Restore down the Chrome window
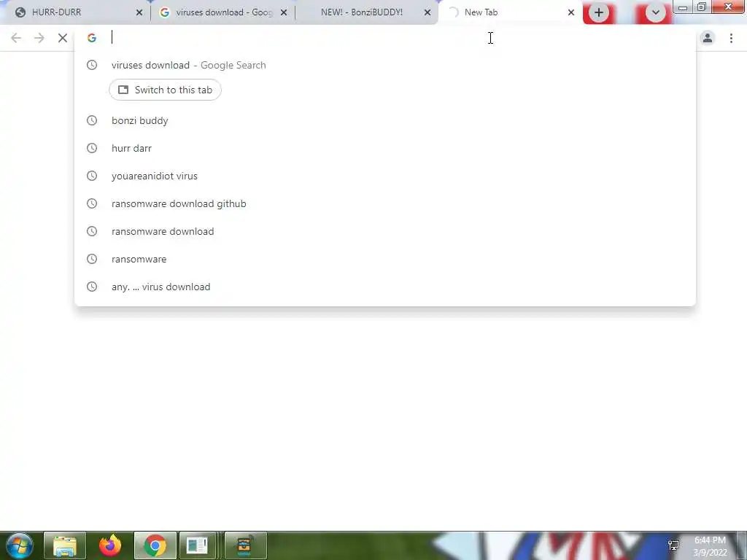The height and width of the screenshot is (560, 747). point(702,7)
